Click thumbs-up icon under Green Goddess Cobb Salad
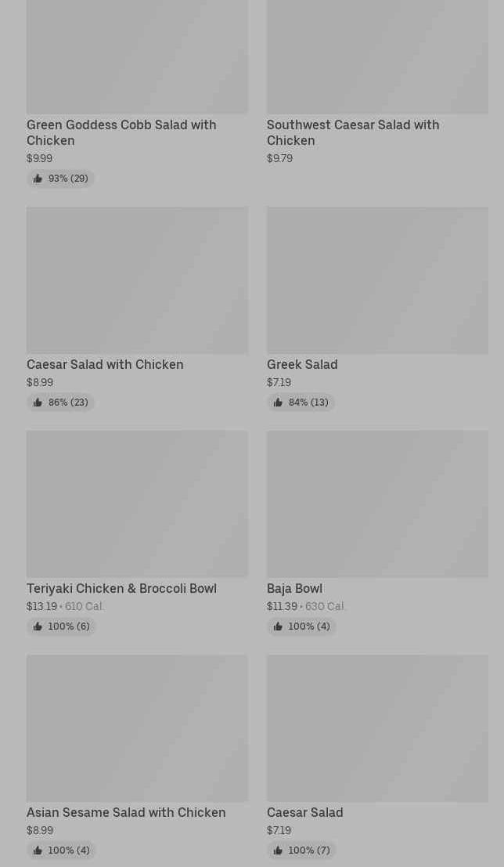504x867 pixels. pyautogui.click(x=38, y=179)
